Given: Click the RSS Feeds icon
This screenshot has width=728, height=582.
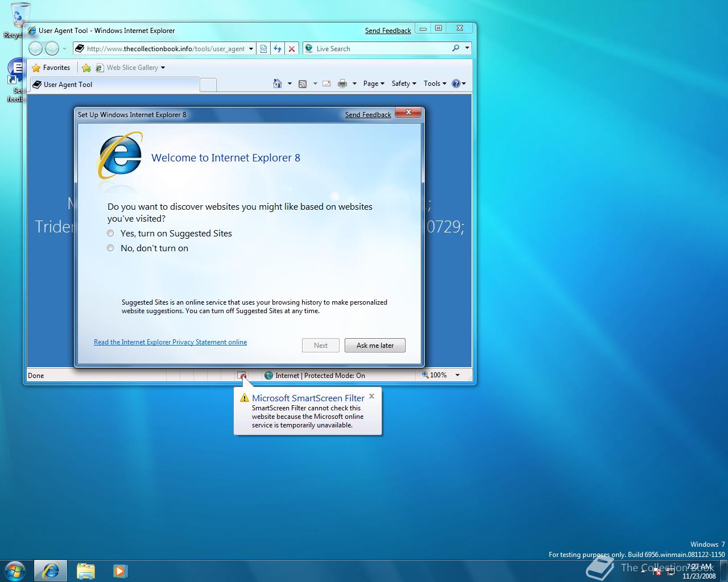Looking at the screenshot, I should (x=303, y=84).
